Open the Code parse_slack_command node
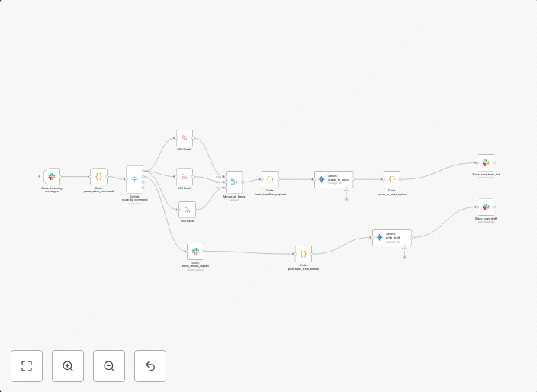Screen dimensions: 537x392 [98, 177]
